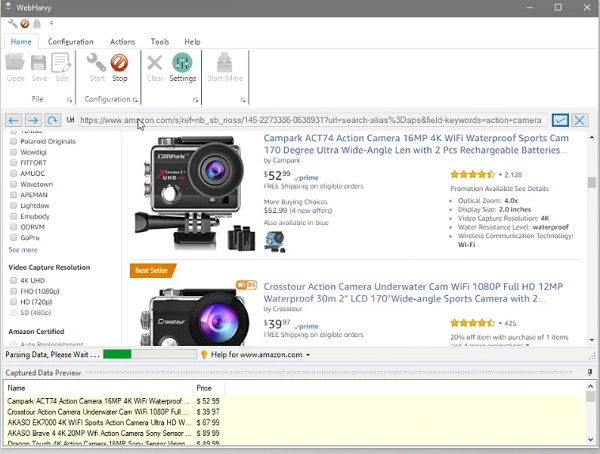Open Crosstour camera product image
600x454 pixels.
194,315
